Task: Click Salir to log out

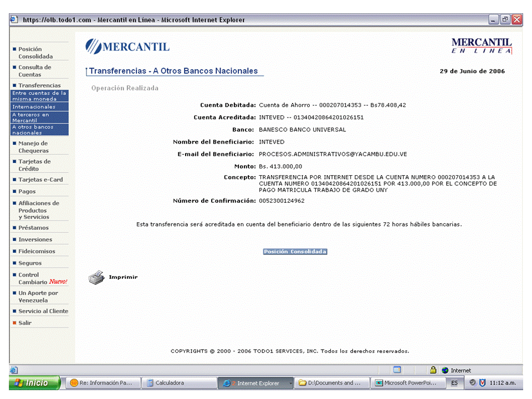Action: point(25,323)
